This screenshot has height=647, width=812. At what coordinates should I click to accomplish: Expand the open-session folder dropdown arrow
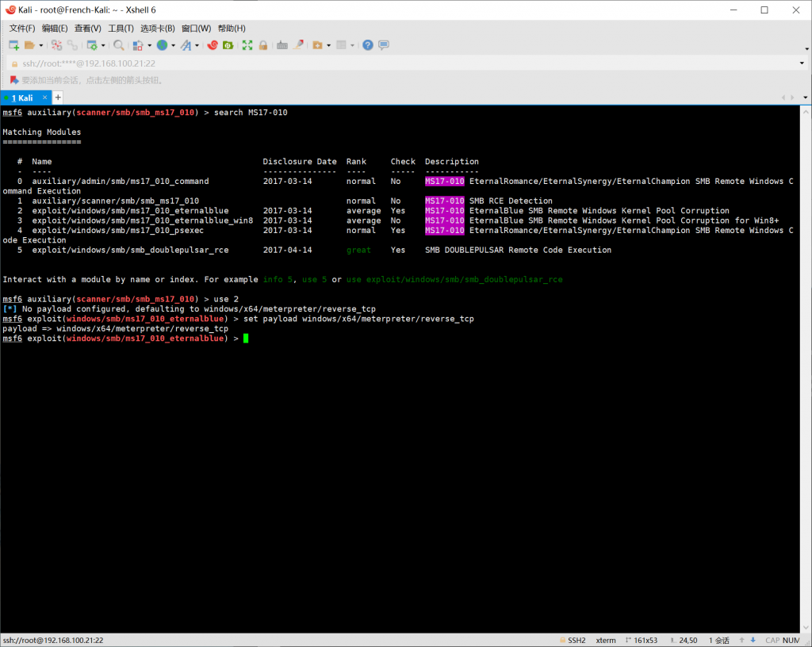pyautogui.click(x=41, y=45)
